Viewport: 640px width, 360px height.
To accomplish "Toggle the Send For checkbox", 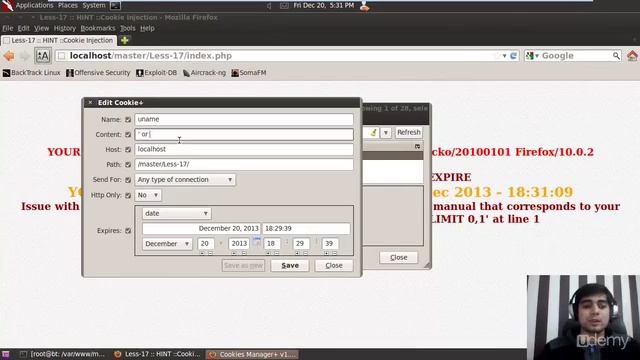I will 128,180.
